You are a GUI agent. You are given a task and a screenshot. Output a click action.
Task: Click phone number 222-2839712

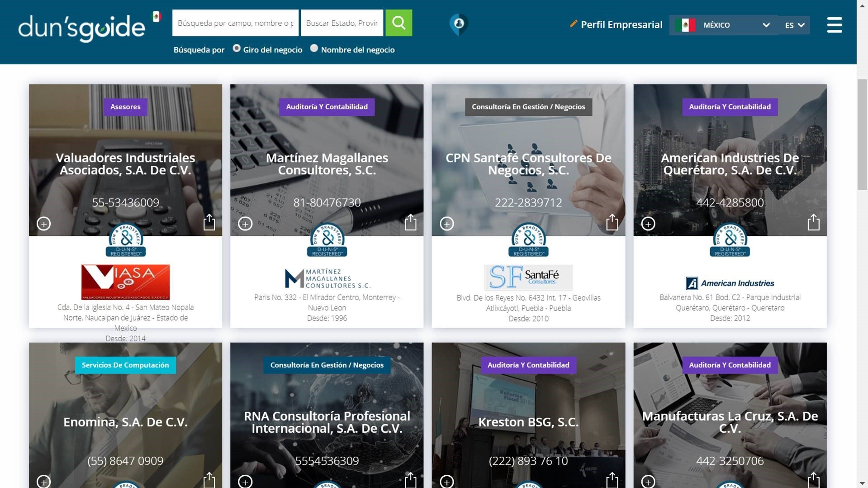(528, 202)
